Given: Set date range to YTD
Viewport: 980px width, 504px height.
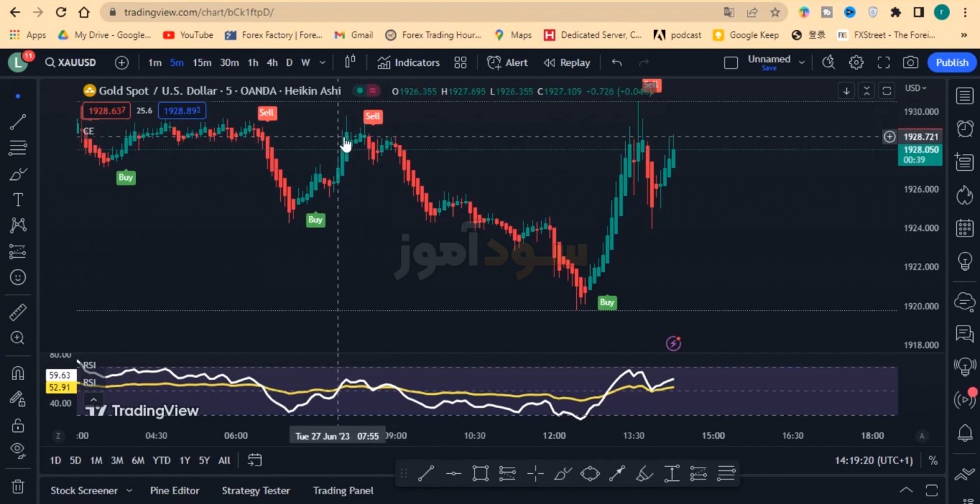Looking at the screenshot, I should click(x=162, y=460).
